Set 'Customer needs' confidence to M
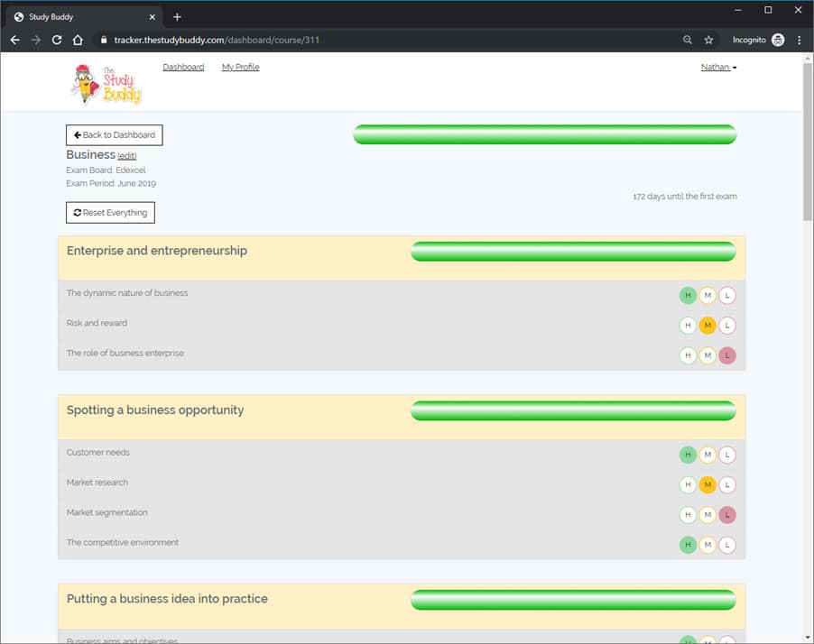 point(708,455)
